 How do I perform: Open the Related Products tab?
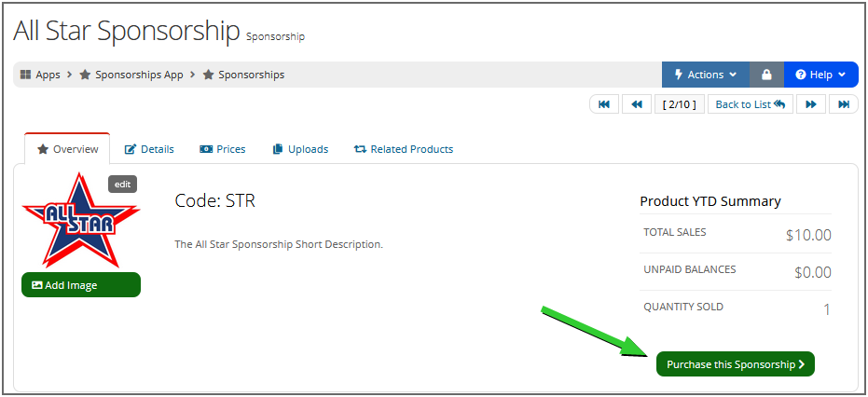click(x=403, y=149)
